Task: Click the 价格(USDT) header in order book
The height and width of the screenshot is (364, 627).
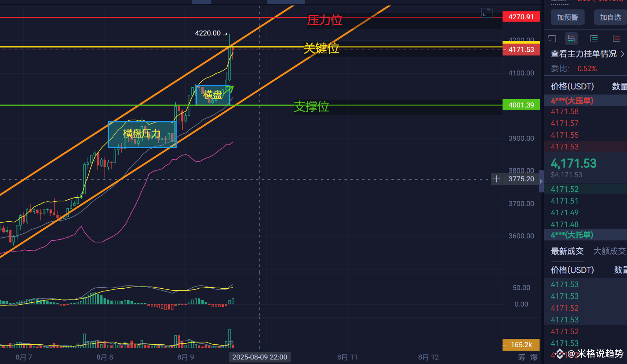Action: pyautogui.click(x=572, y=86)
